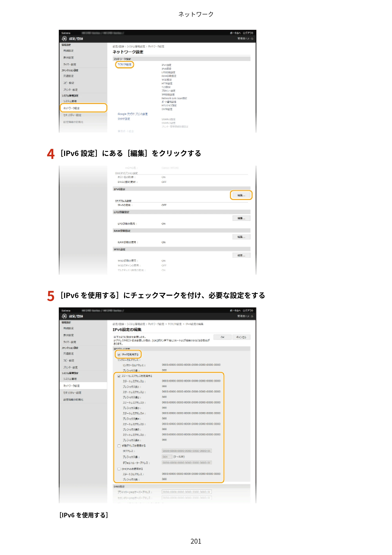This screenshot has width=392, height=555.
Task: Toggle the ステートレスアドレスを使用する checkbox
Action: [119, 376]
